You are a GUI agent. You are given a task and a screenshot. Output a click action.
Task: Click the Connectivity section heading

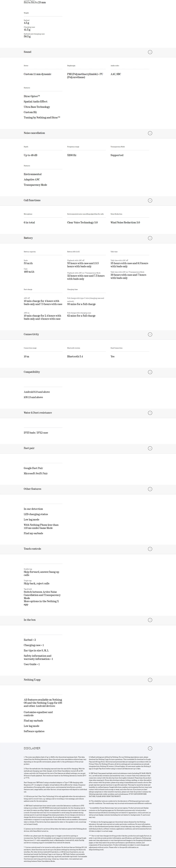31,334
